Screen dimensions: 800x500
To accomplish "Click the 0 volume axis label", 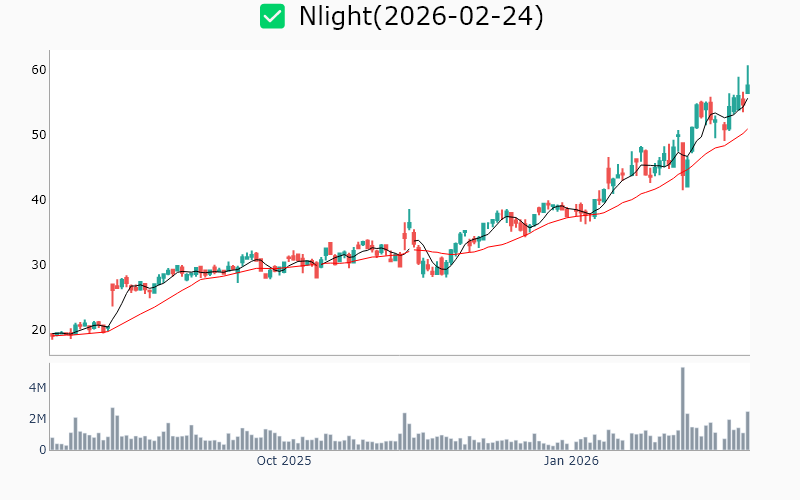I will point(43,450).
